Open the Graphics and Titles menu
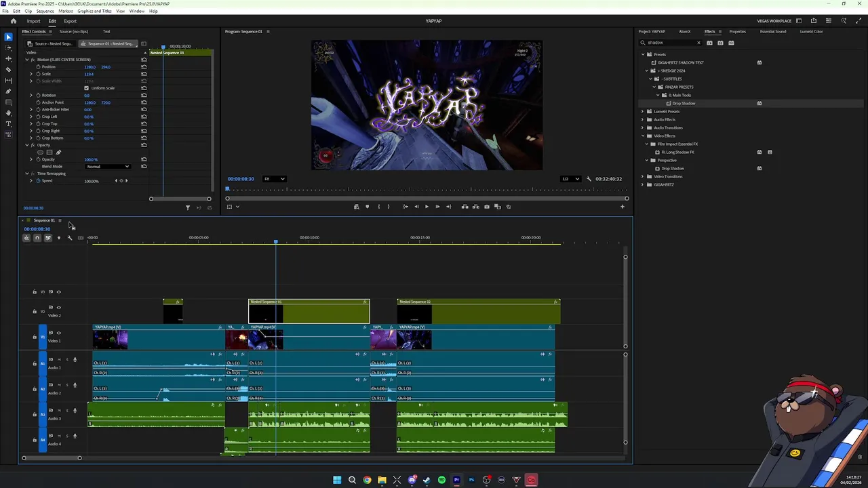Image resolution: width=868 pixels, height=488 pixels. click(x=94, y=11)
